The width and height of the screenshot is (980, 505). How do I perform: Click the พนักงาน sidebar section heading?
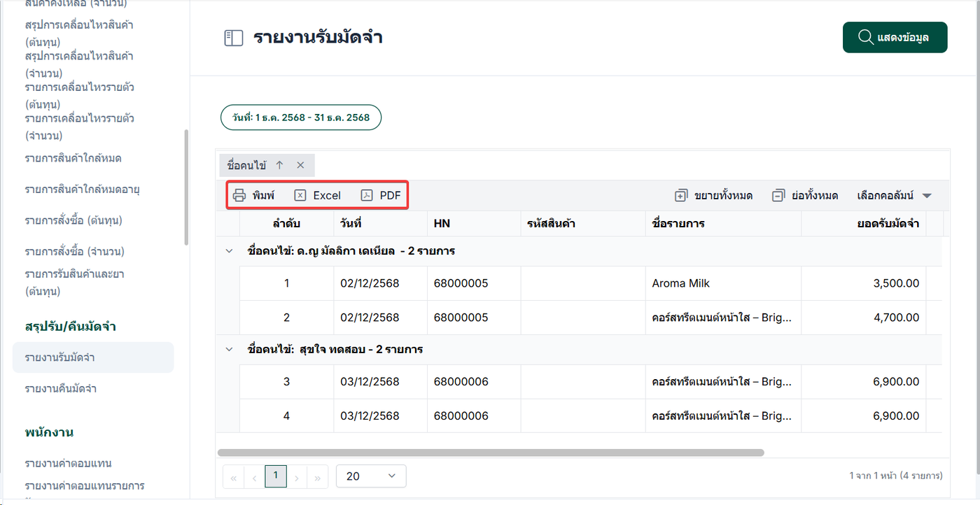point(49,432)
